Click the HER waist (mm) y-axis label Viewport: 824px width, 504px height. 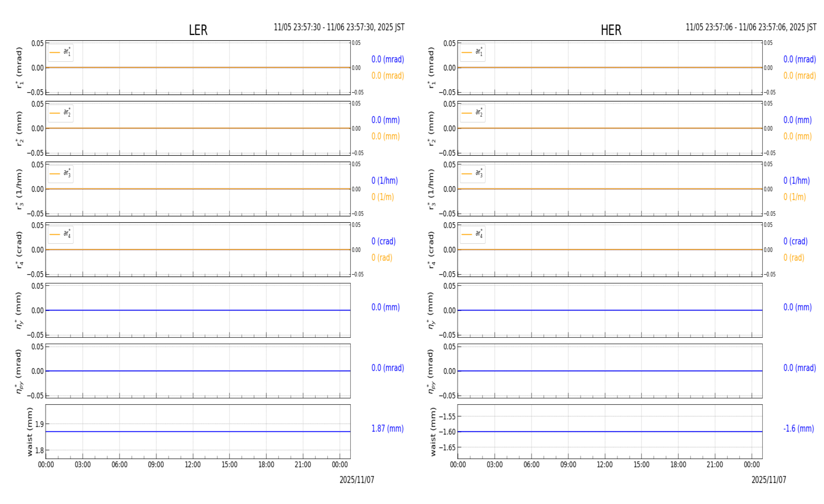(x=432, y=432)
